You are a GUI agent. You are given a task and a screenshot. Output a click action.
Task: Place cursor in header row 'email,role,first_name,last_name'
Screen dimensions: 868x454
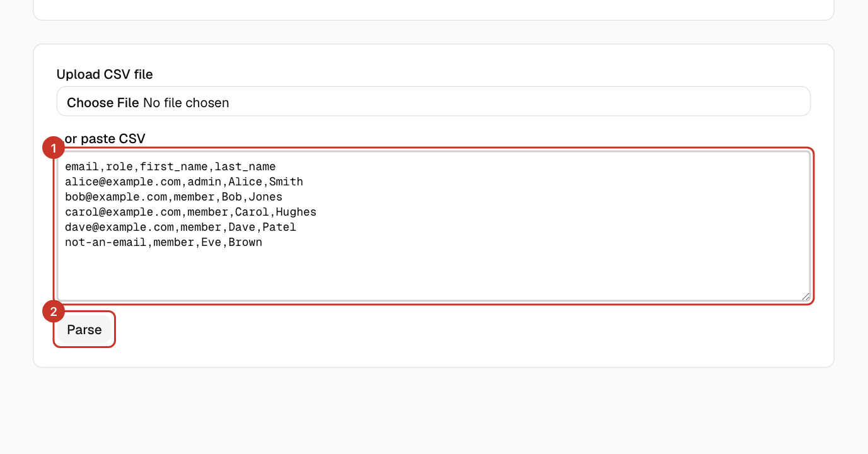[x=170, y=166]
